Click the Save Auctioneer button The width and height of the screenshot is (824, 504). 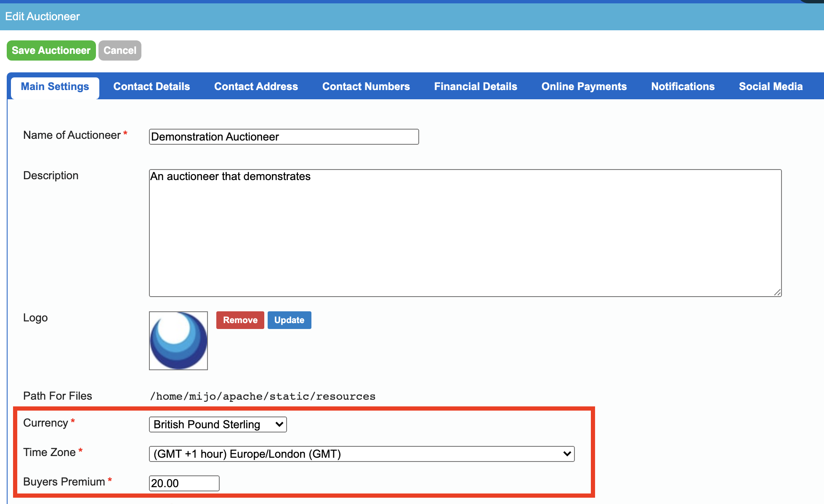[51, 50]
